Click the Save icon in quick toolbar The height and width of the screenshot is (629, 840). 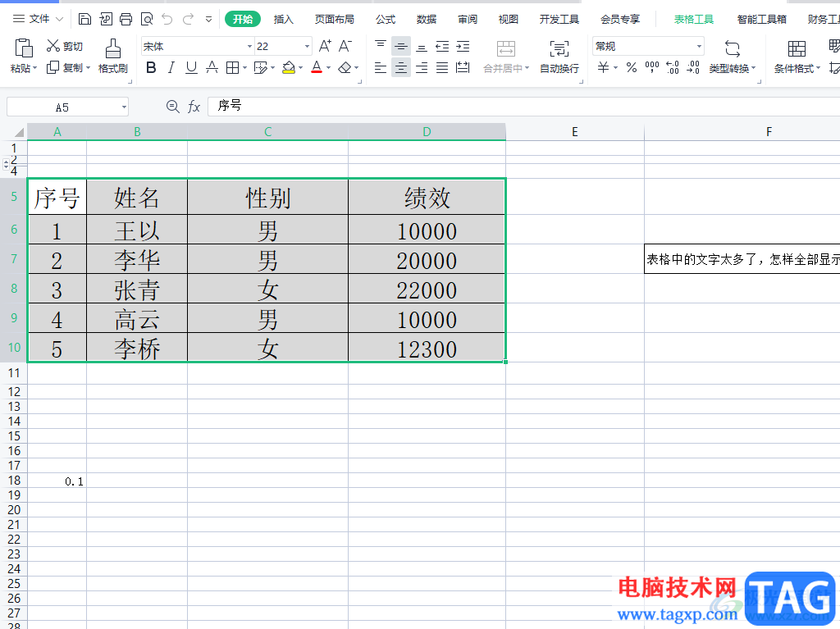point(84,20)
